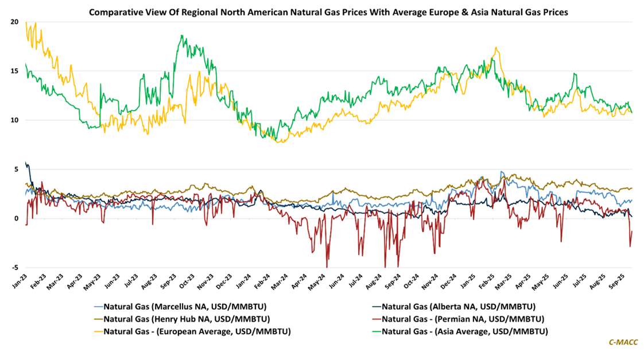Click the -5 y-axis value label
Image resolution: width=644 pixels, height=352 pixels.
pos(14,267)
